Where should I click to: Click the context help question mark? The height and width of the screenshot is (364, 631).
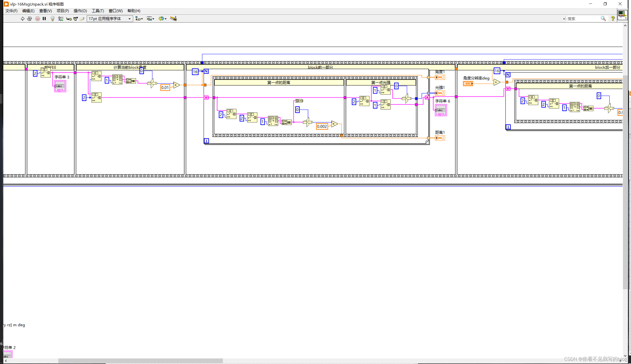click(613, 19)
